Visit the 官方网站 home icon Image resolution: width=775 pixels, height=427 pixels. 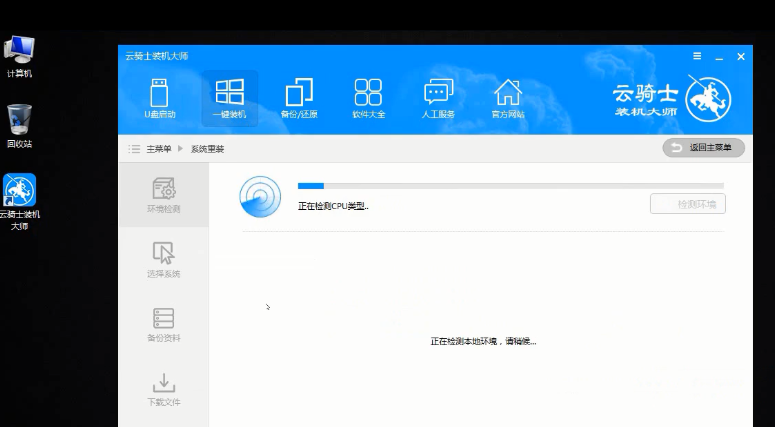click(x=508, y=98)
